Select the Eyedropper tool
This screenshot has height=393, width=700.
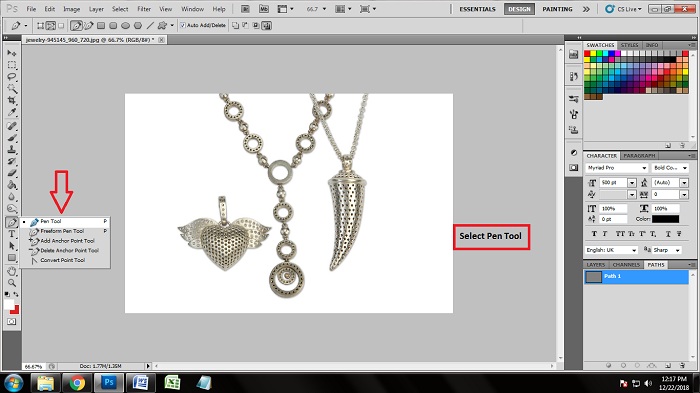[12, 112]
